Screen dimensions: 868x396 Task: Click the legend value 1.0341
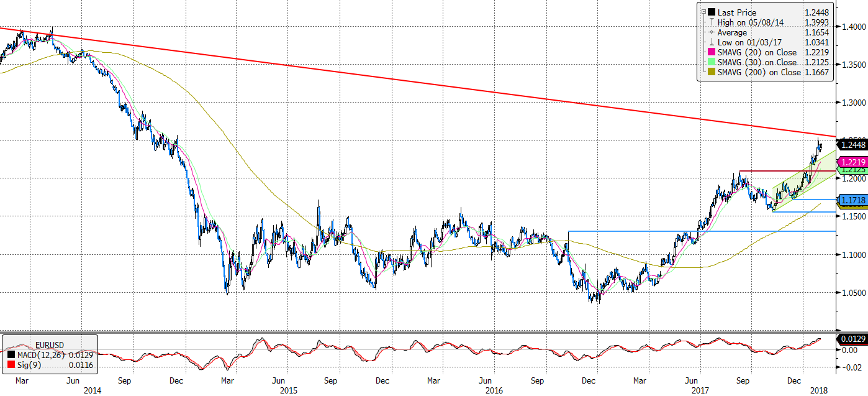pos(817,42)
